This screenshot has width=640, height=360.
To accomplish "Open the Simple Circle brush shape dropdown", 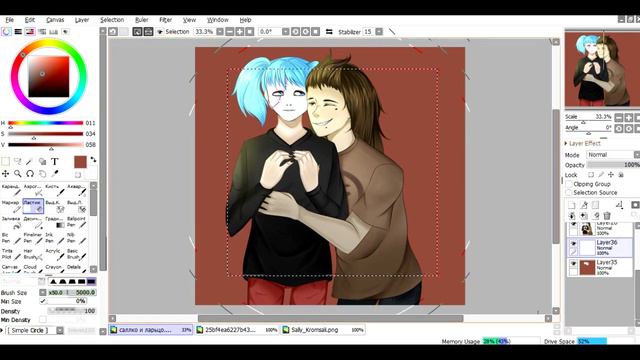I will coord(60,330).
